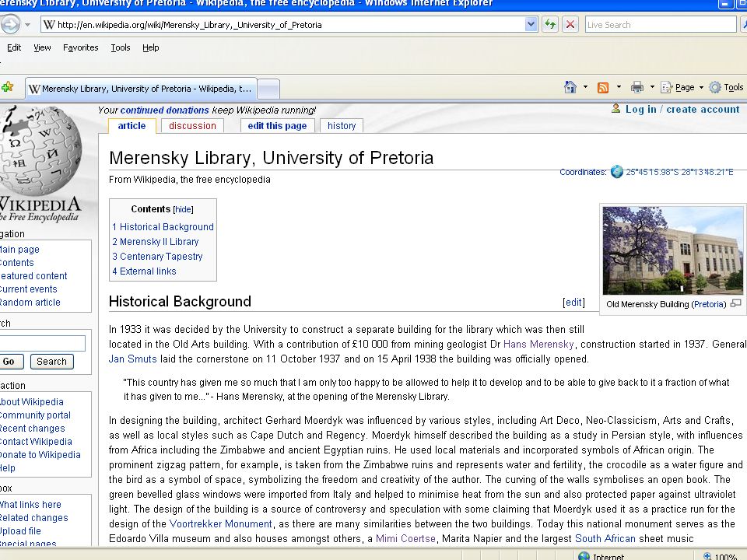Viewport: 747px width, 560px height.
Task: Open the edit this page tab
Action: pos(277,126)
